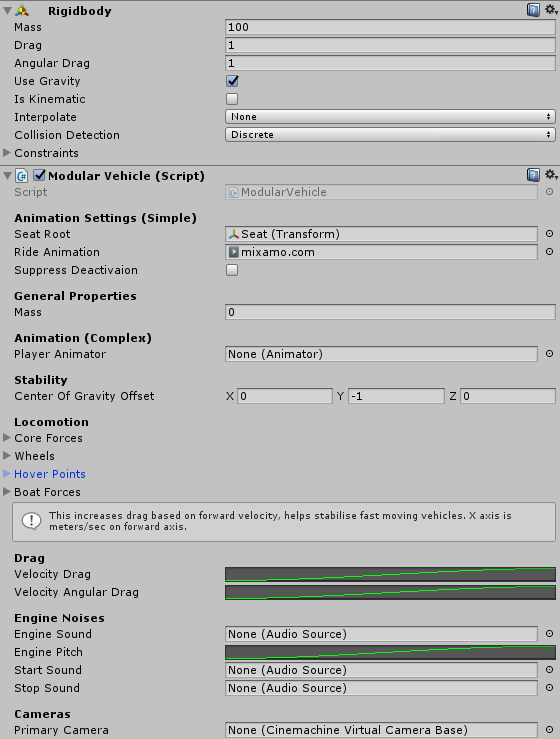Click Center Of Gravity Offset Y field
This screenshot has width=560, height=739.
[396, 396]
